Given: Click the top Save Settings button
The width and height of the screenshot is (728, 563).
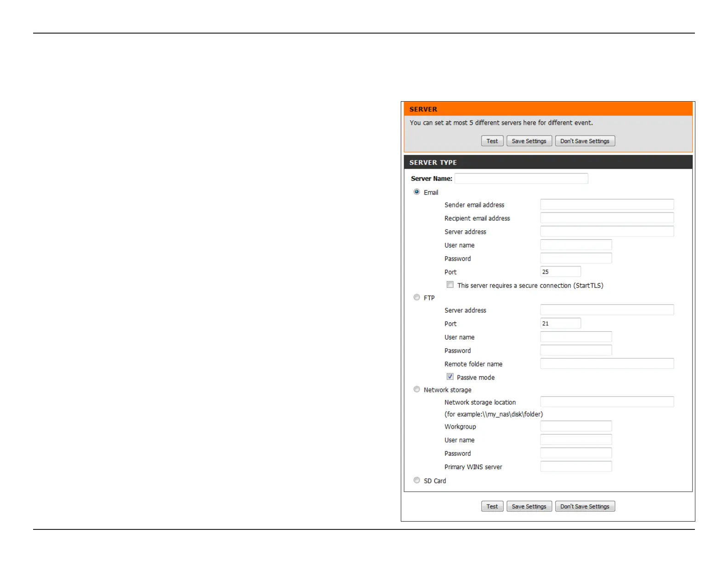Looking at the screenshot, I should click(529, 141).
